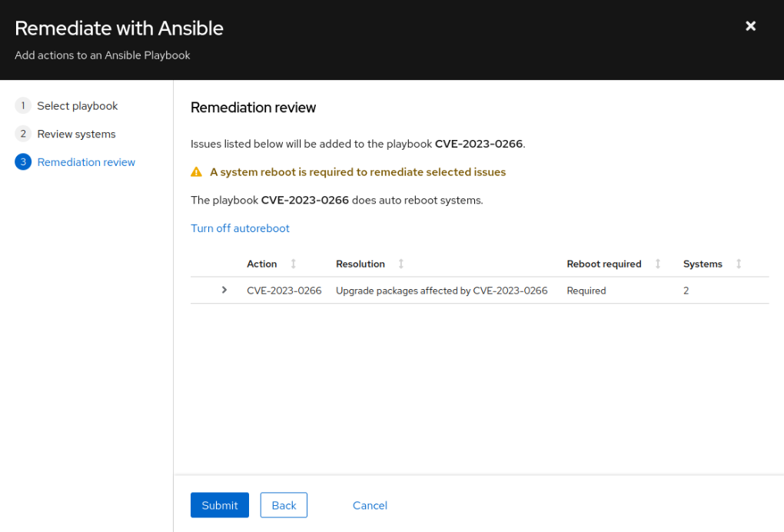Click 'does auto reboot systems' sentence
This screenshot has height=532, width=784.
[337, 200]
